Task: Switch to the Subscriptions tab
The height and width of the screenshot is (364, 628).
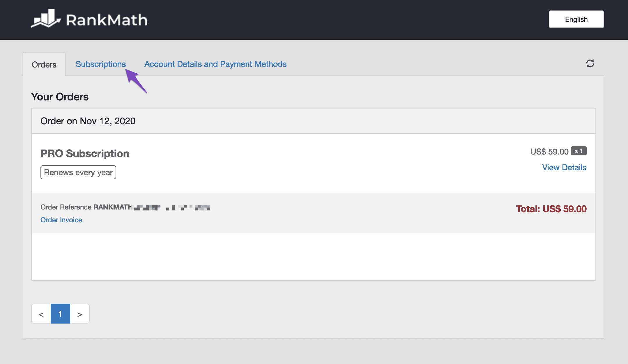Action: 100,64
